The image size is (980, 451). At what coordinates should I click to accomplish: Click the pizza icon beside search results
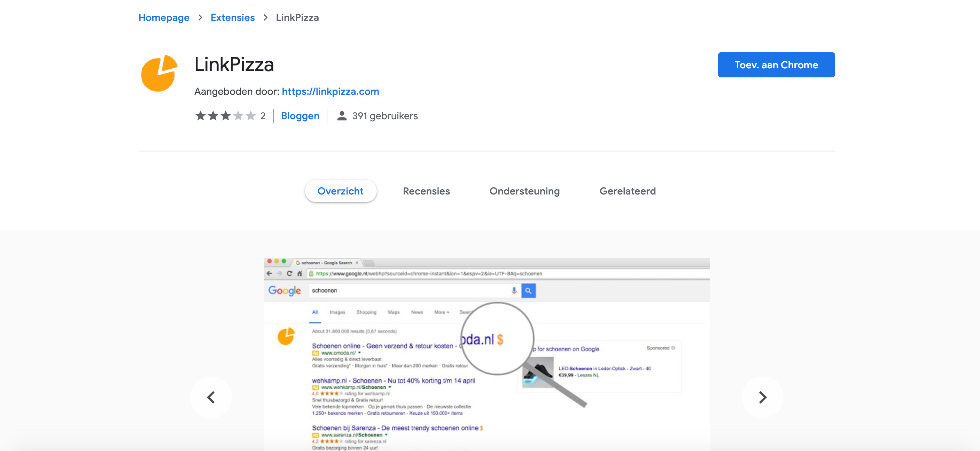(286, 336)
